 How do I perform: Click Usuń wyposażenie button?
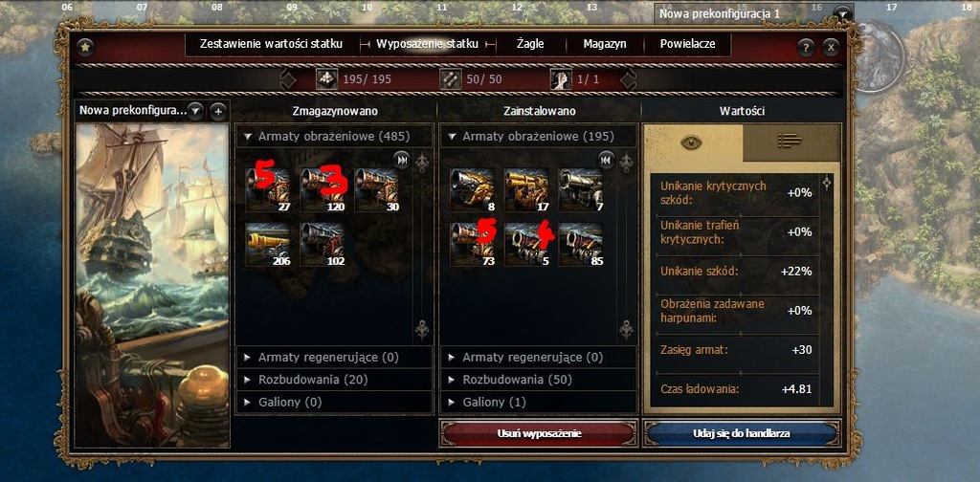(x=540, y=433)
